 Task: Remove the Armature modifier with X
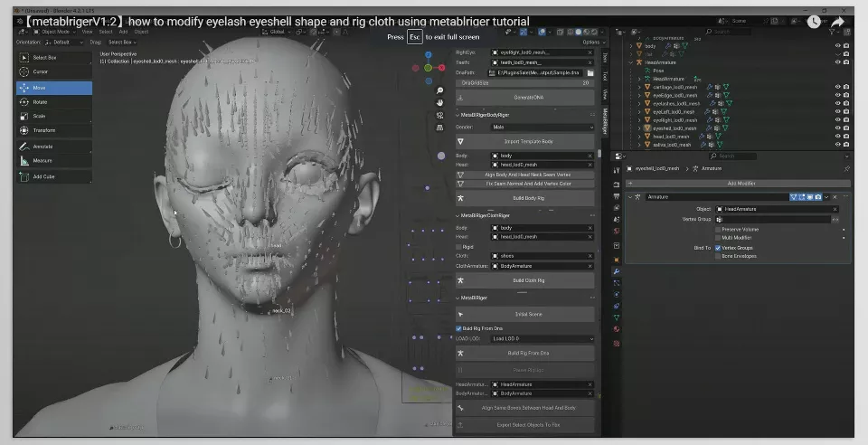pyautogui.click(x=835, y=197)
